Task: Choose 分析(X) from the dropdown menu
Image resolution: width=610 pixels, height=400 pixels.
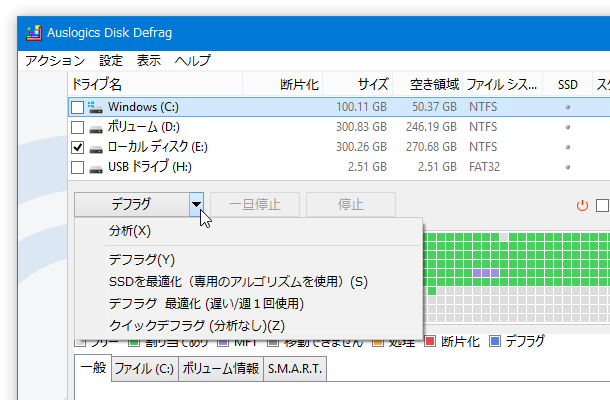Action: tap(249, 231)
